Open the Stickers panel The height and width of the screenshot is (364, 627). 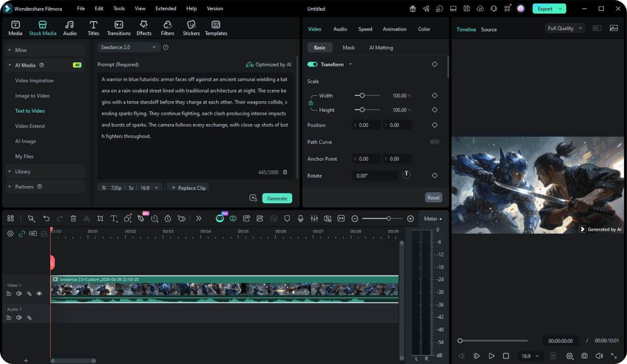pyautogui.click(x=191, y=28)
